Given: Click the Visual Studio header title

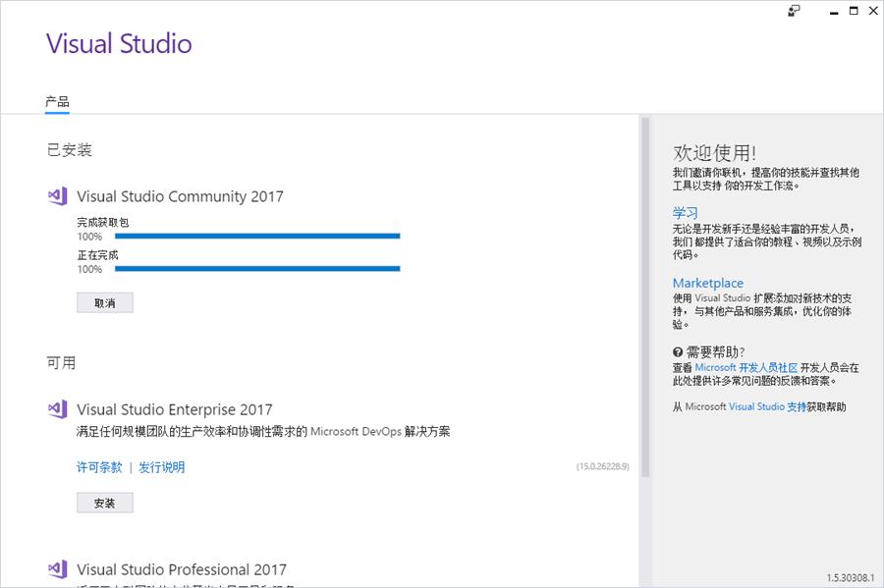Looking at the screenshot, I should (x=119, y=43).
